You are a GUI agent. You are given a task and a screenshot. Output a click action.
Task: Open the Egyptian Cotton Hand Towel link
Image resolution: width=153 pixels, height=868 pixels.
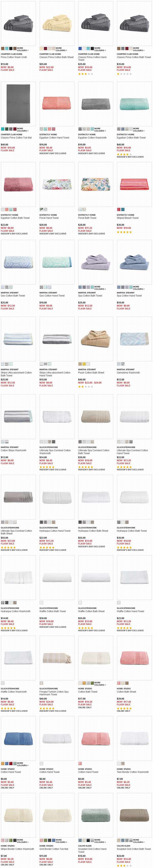54,138
